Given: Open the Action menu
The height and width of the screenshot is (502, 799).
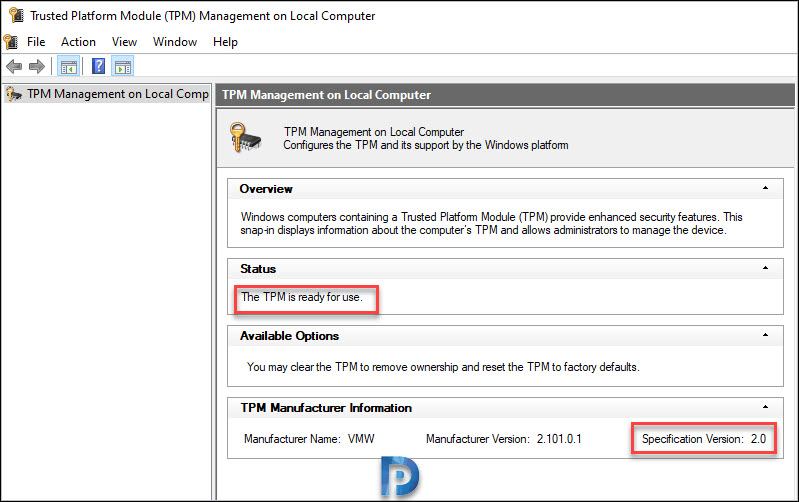Looking at the screenshot, I should 78,42.
